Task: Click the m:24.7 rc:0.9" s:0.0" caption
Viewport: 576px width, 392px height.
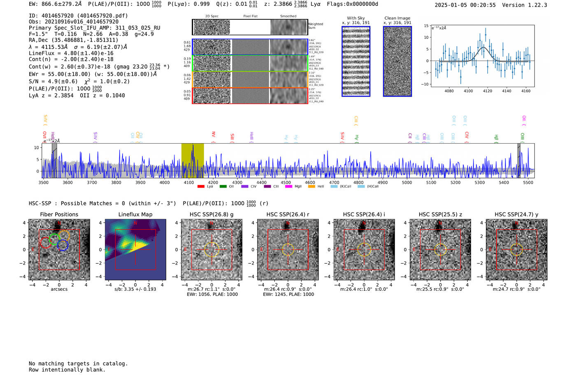Action: (517, 289)
